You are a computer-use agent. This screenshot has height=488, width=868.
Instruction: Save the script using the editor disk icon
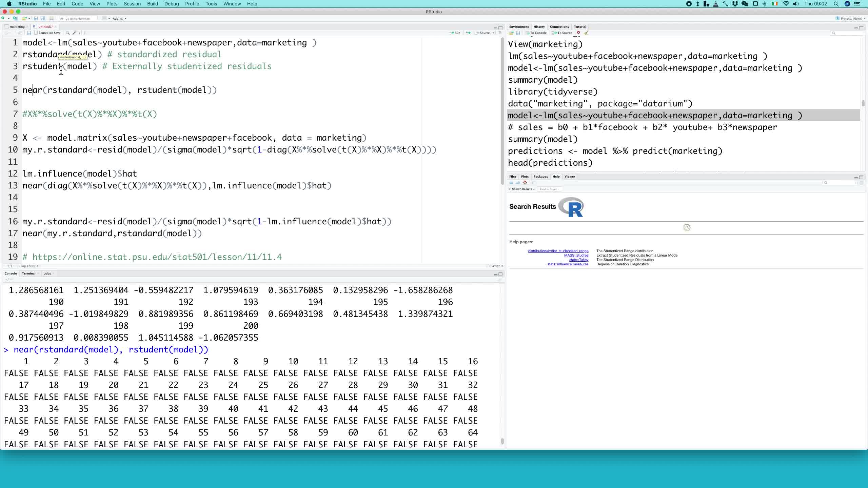click(x=29, y=33)
